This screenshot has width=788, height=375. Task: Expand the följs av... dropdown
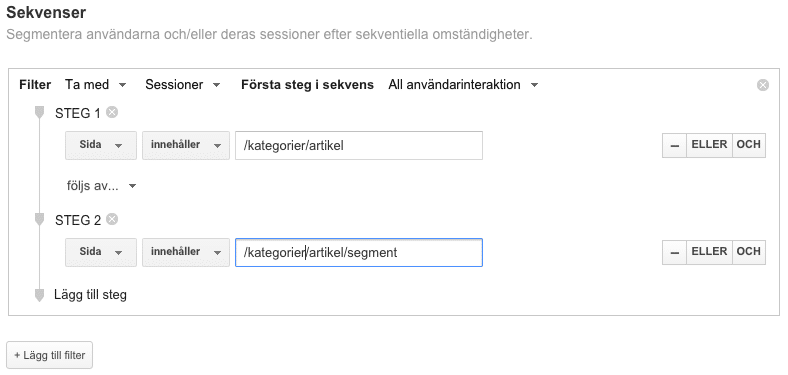pyautogui.click(x=102, y=186)
